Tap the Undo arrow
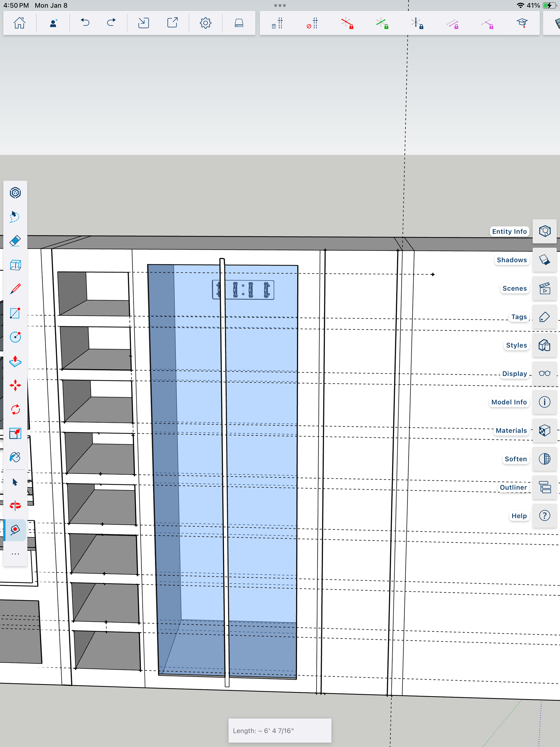Screen dimensions: 560x747 85,23
